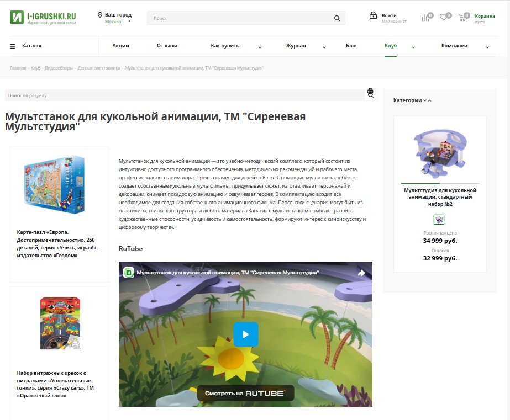Open the Карта-пазл Европа box image
The width and height of the screenshot is (510, 420).
pyautogui.click(x=55, y=184)
